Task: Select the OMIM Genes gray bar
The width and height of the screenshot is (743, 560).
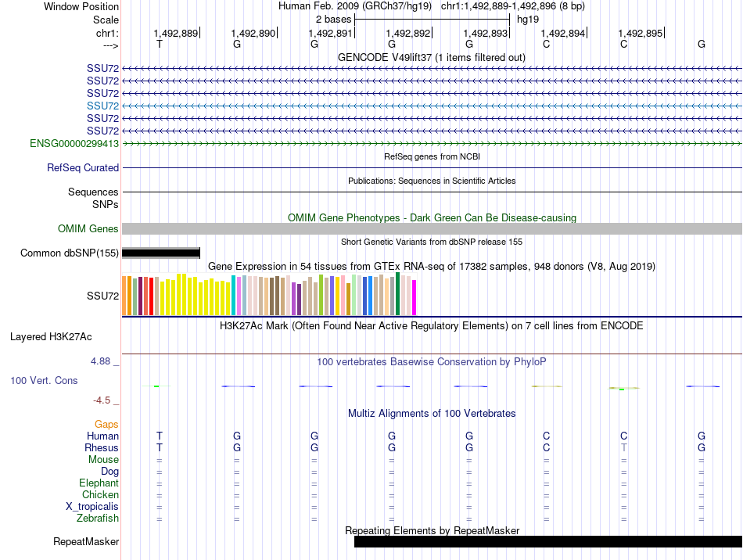Action: [x=432, y=229]
